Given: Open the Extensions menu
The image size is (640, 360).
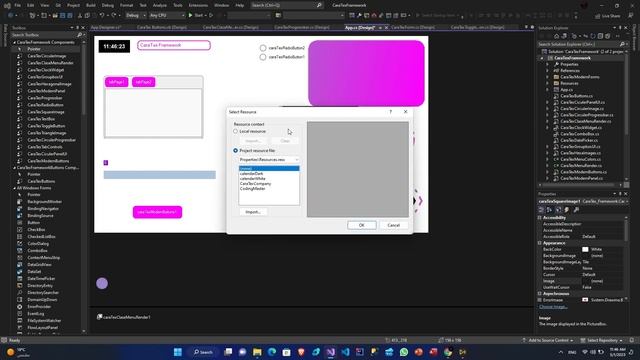Looking at the screenshot, I should (198, 5).
